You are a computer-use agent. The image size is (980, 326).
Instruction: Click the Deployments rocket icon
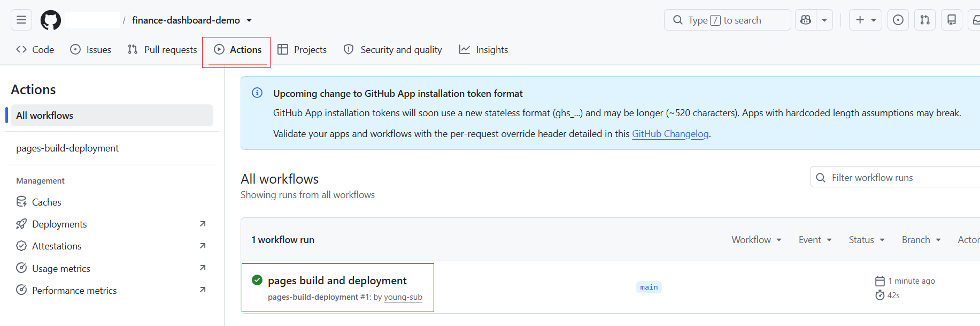click(21, 224)
